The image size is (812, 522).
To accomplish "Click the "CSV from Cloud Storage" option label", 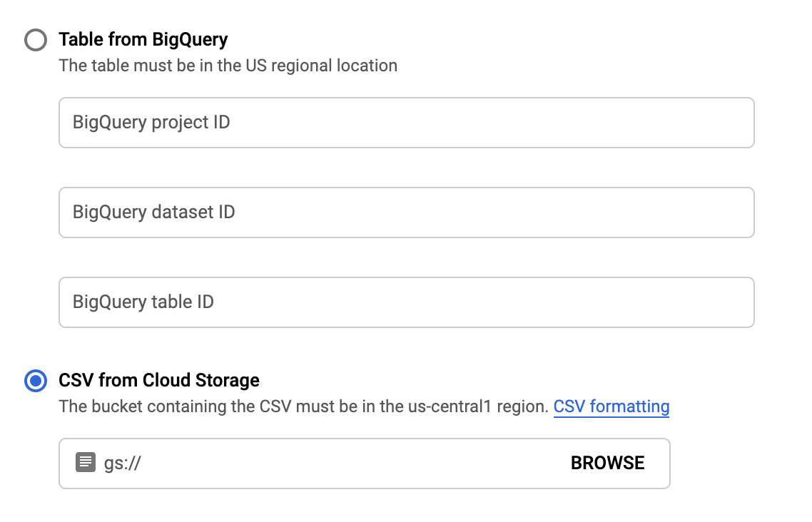I will point(158,381).
